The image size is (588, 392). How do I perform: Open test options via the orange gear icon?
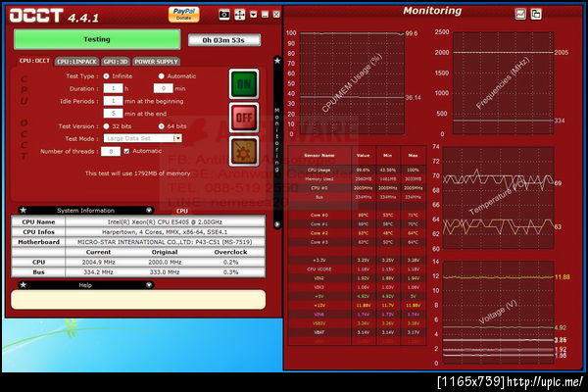(x=244, y=152)
